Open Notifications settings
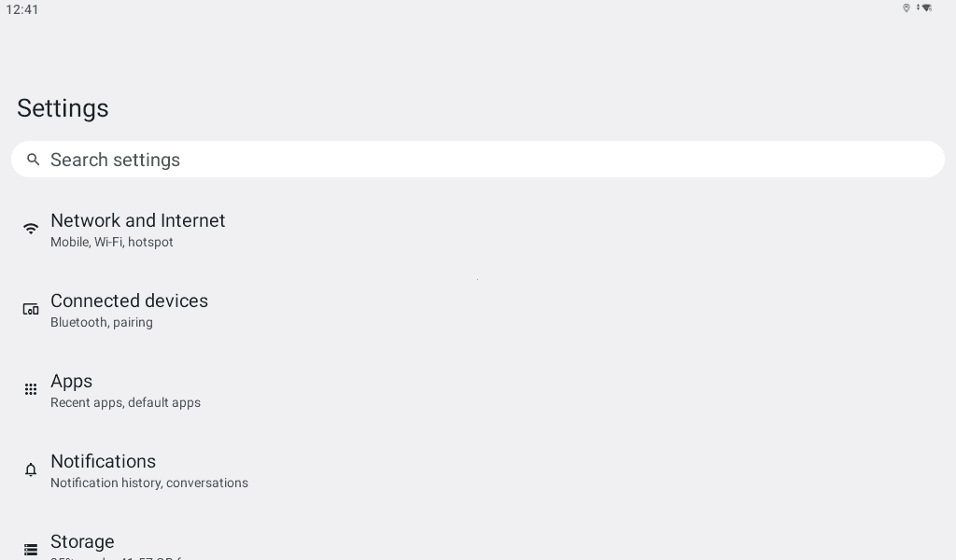The image size is (956, 560). (103, 461)
